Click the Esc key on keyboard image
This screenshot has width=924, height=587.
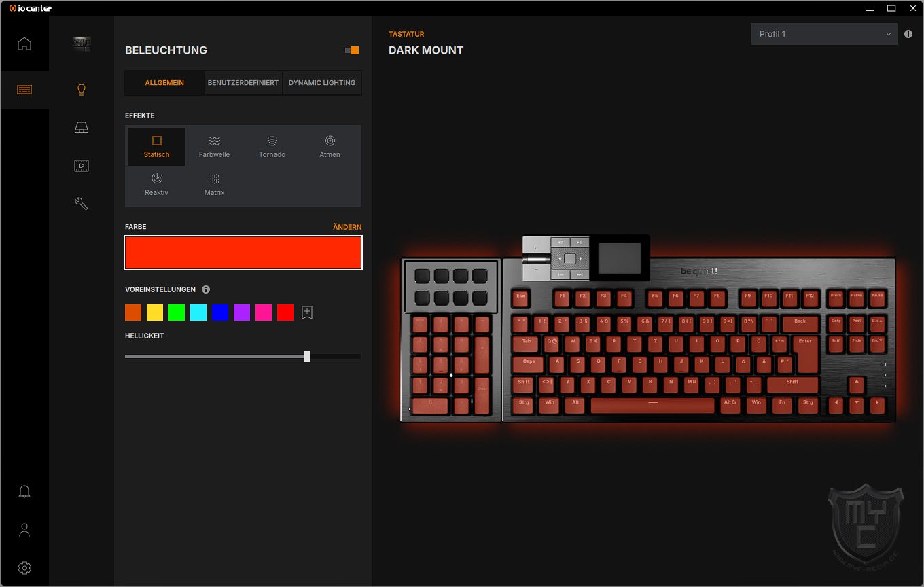click(521, 298)
